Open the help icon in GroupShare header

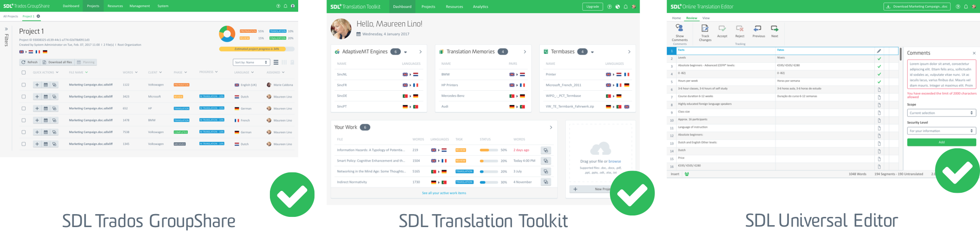click(278, 6)
